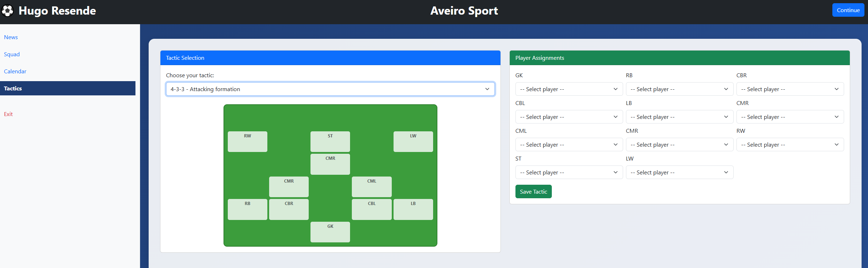Open the Calendar section

coord(15,72)
